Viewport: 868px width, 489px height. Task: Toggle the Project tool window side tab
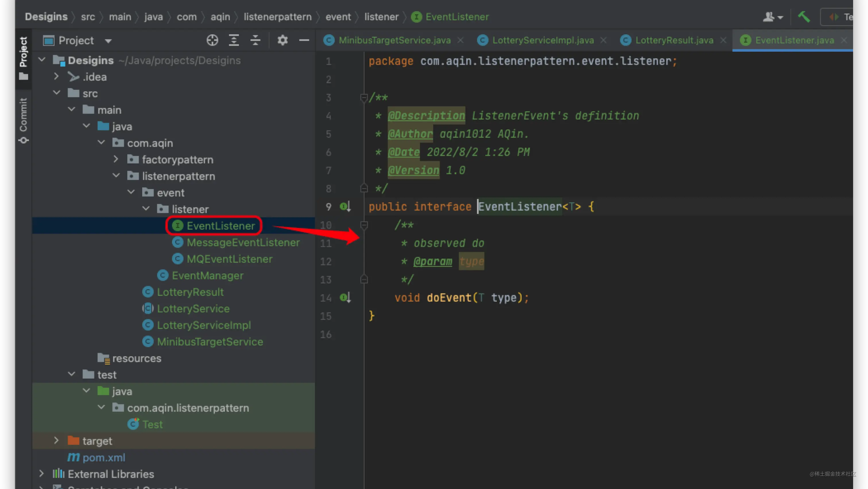coord(23,59)
